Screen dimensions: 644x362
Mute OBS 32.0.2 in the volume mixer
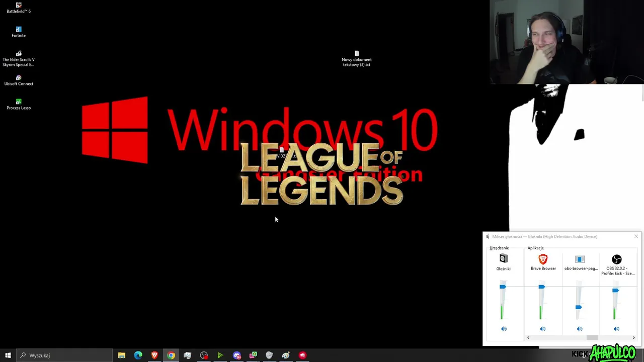tap(616, 329)
